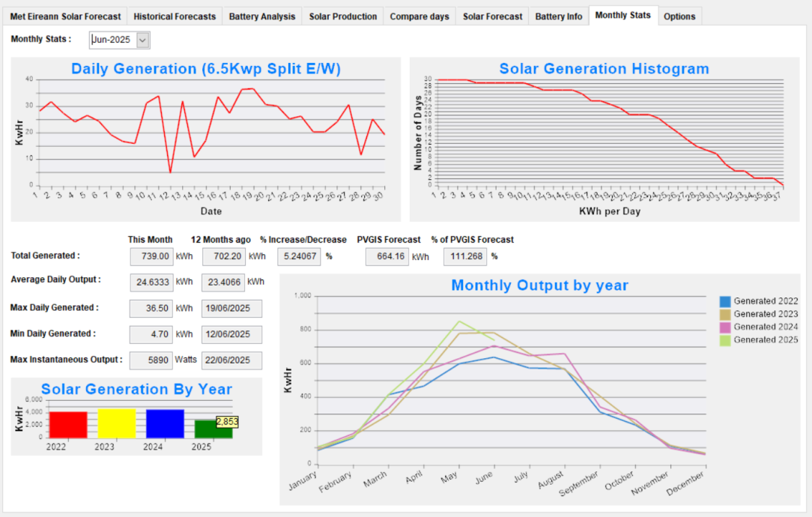Select the Compare days tab
The width and height of the screenshot is (812, 517).
[419, 16]
